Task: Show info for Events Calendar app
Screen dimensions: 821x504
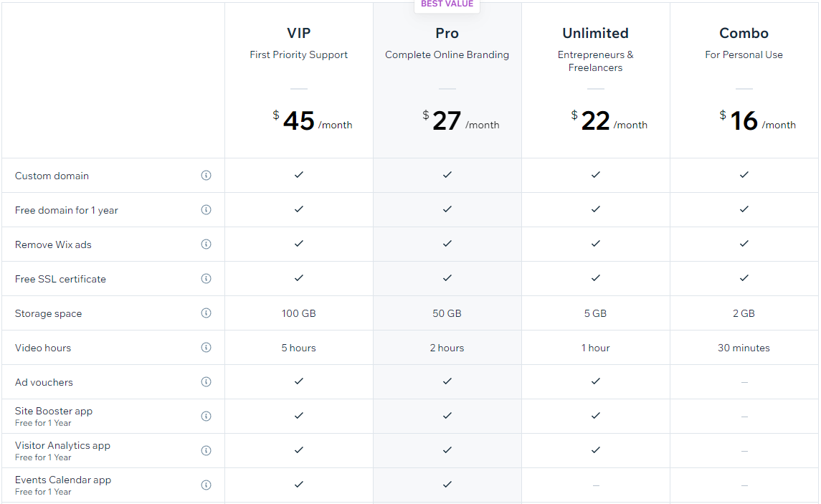Action: 206,485
